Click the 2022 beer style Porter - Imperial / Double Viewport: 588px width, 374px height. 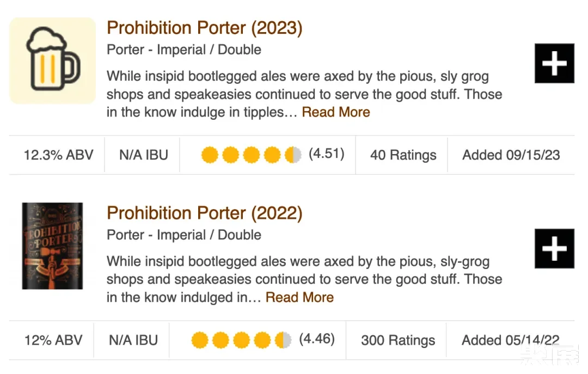(x=184, y=235)
